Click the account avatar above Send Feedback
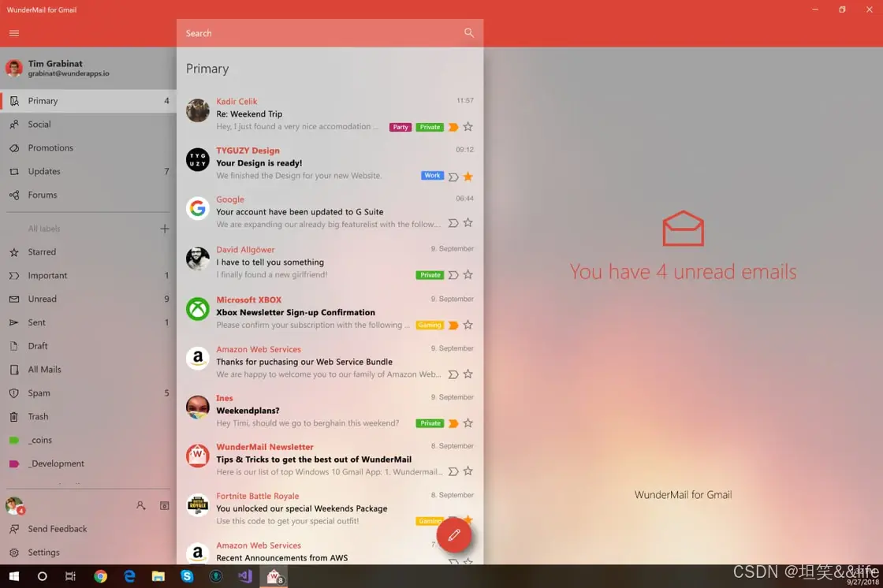883x588 pixels. pos(15,506)
